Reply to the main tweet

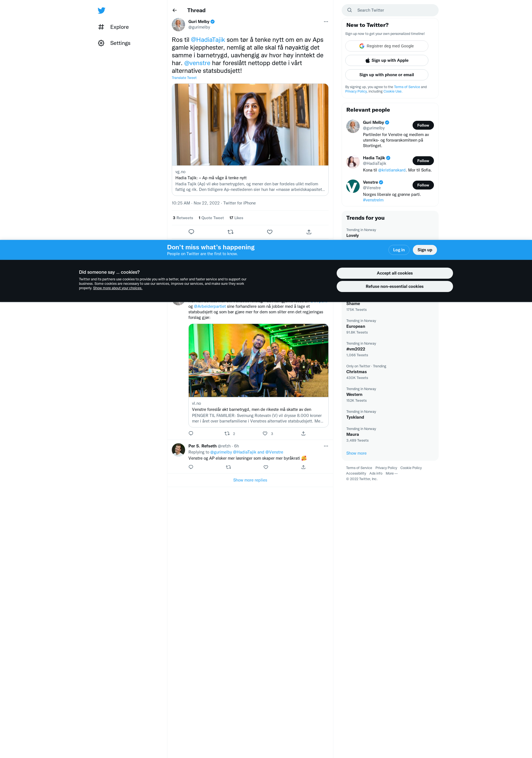click(191, 232)
